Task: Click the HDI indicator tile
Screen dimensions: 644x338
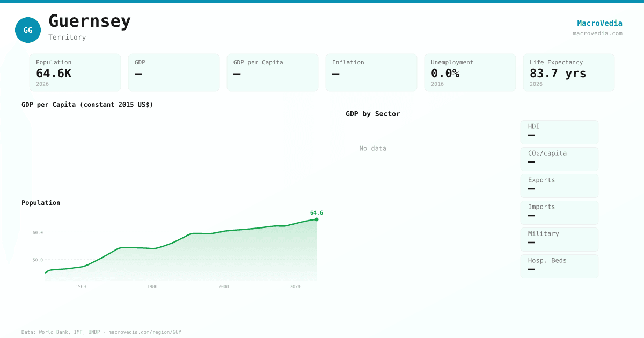Action: point(559,132)
